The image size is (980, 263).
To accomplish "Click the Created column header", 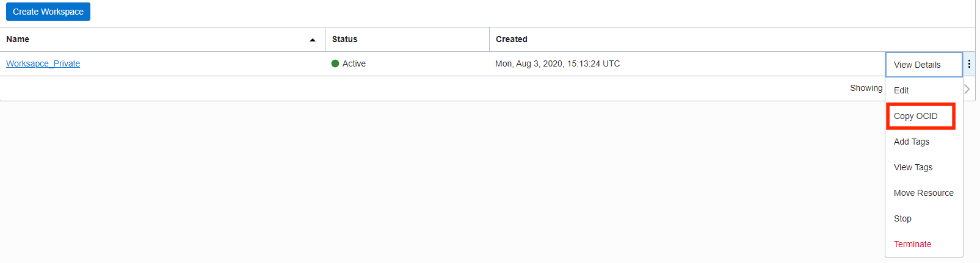I will [511, 39].
